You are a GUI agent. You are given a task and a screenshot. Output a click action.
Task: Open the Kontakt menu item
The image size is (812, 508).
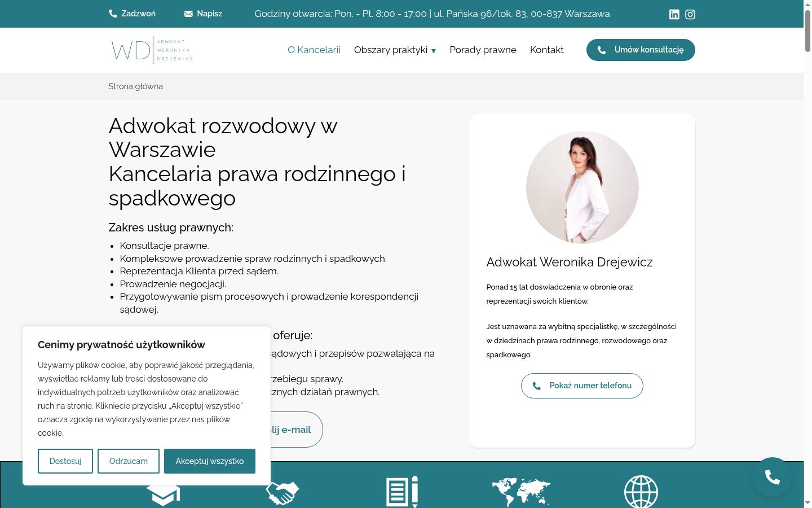point(546,50)
